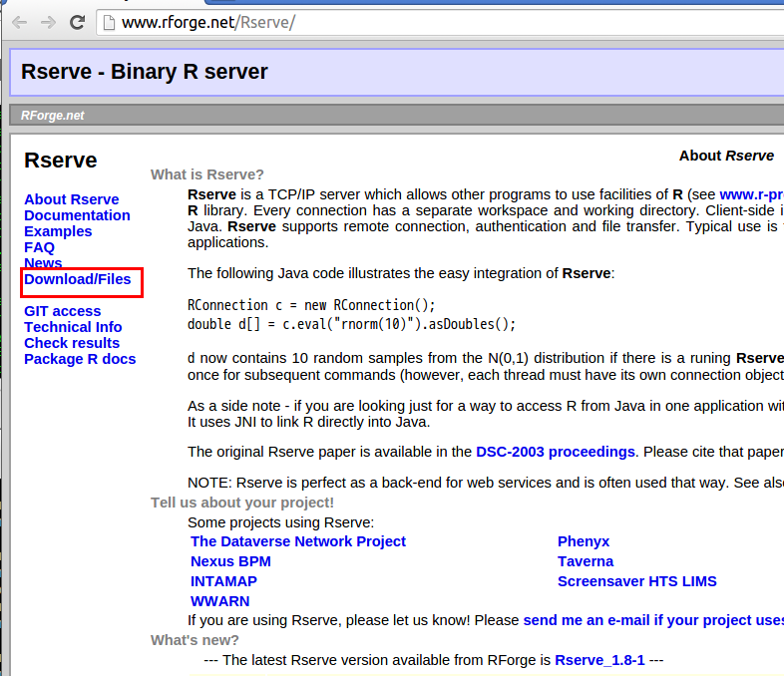
Task: View Check results link
Action: pyautogui.click(x=72, y=343)
